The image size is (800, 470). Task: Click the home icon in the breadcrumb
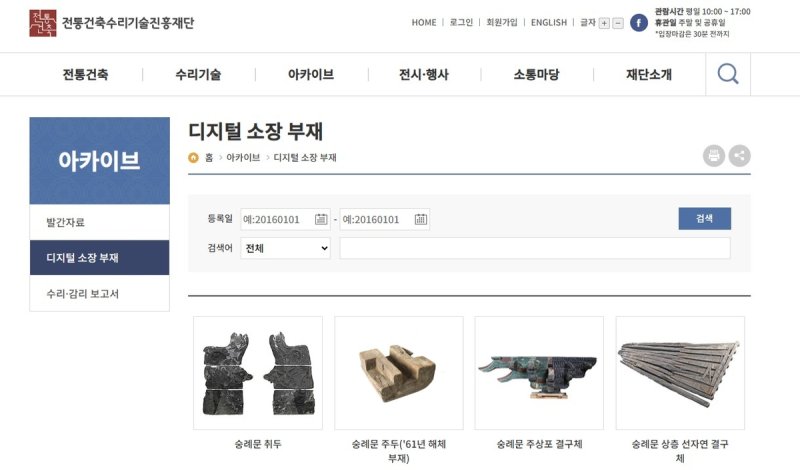193,158
